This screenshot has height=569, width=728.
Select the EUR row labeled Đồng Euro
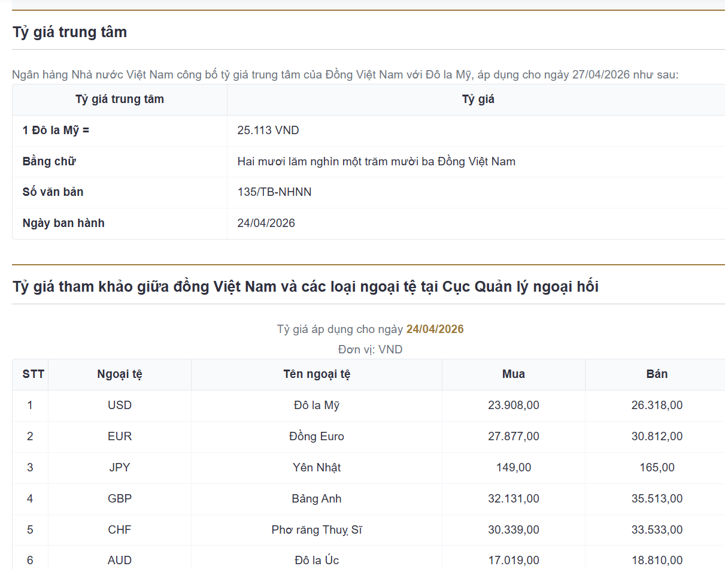click(317, 436)
